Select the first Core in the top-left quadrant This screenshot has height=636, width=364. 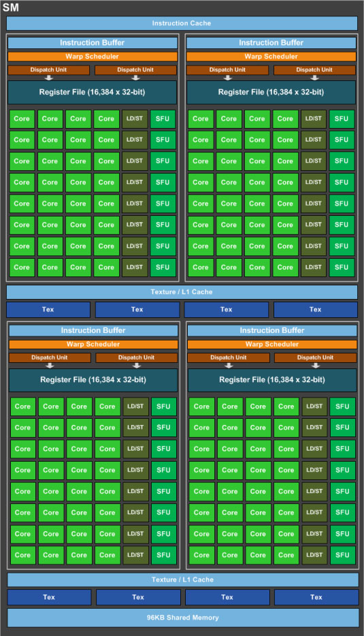[x=22, y=119]
